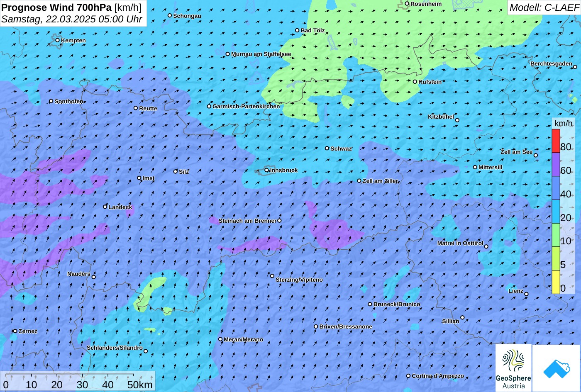Image resolution: width=581 pixels, height=392 pixels.
Task: Click the 'Meran/Merano' label
Action: (x=244, y=339)
